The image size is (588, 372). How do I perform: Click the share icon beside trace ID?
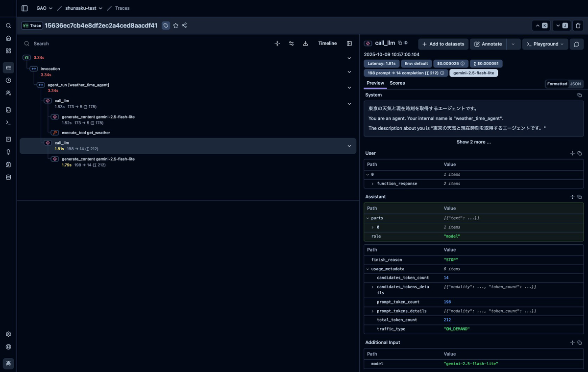tap(184, 25)
